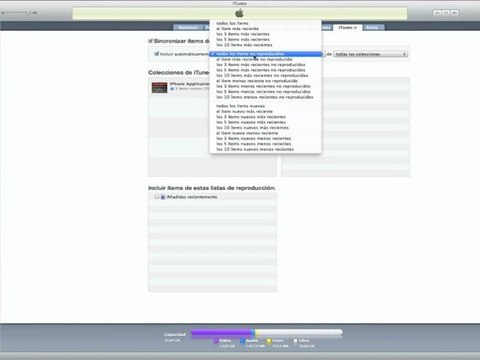
Task: Click the Fotos legend swatch
Action: tap(269, 341)
